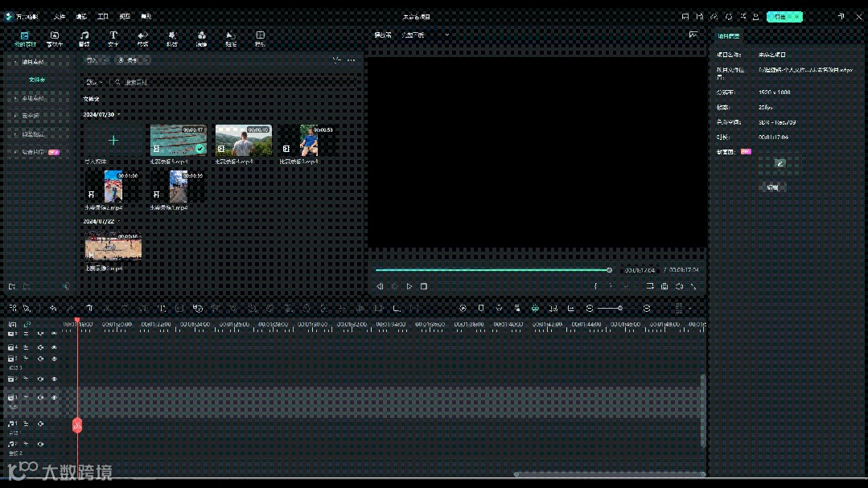868x488 pixels.
Task: Click the add track icon at timeline header
Action: 13,324
